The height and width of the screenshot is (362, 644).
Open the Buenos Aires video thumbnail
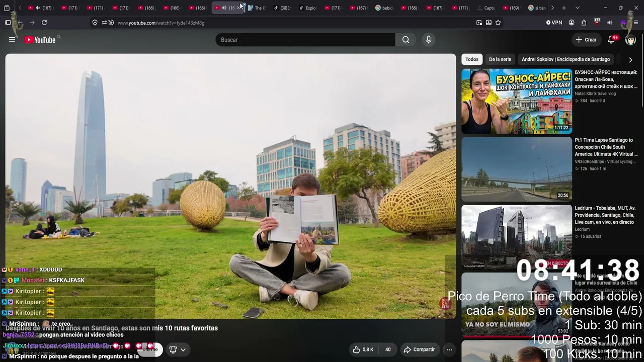517,101
